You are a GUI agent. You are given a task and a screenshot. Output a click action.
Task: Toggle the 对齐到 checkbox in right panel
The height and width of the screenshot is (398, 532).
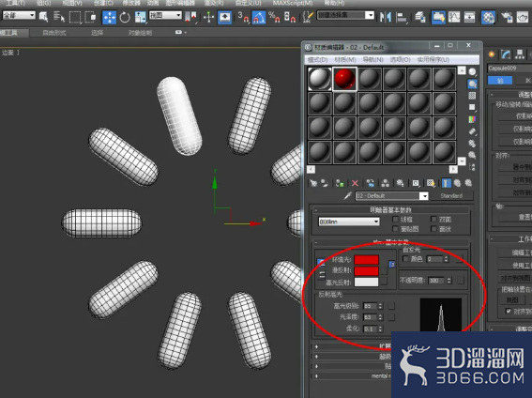pos(509,311)
